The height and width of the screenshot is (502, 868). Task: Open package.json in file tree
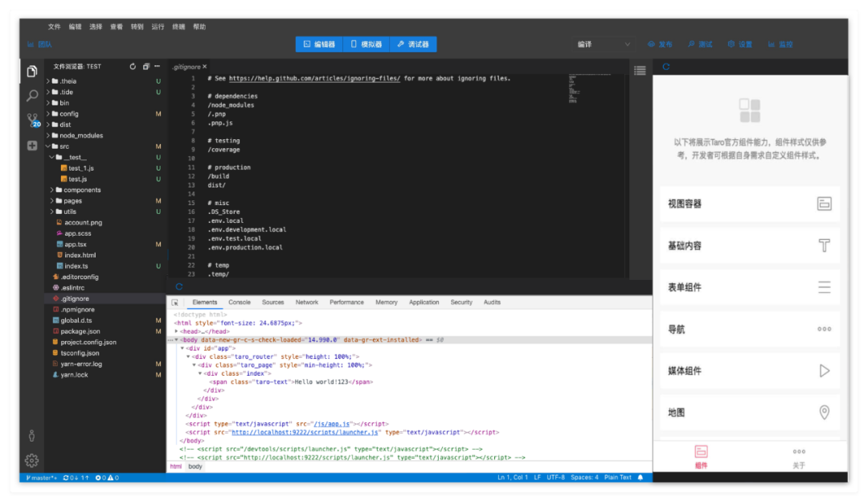coord(80,331)
